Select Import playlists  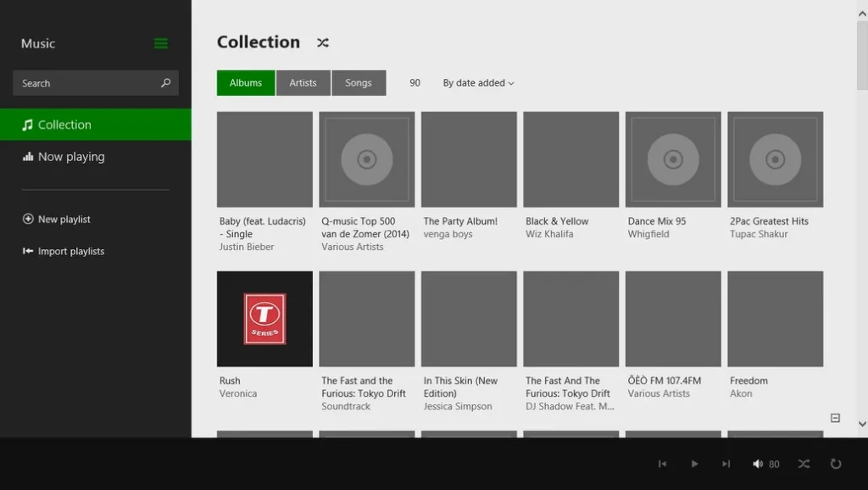(71, 252)
